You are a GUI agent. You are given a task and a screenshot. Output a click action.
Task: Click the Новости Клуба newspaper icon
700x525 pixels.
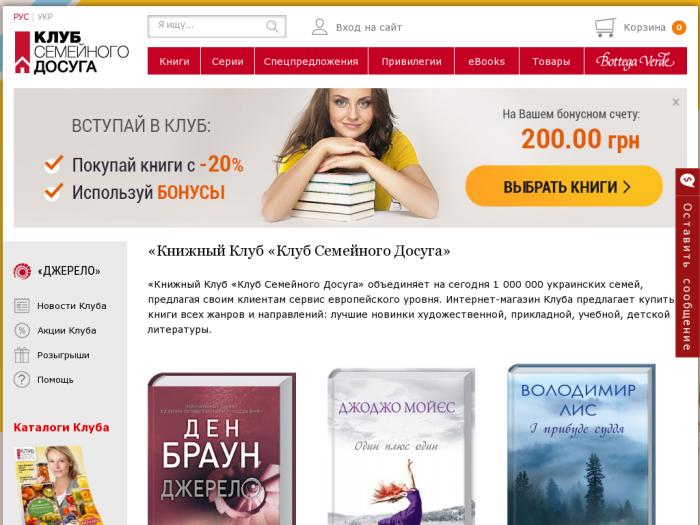(21, 306)
